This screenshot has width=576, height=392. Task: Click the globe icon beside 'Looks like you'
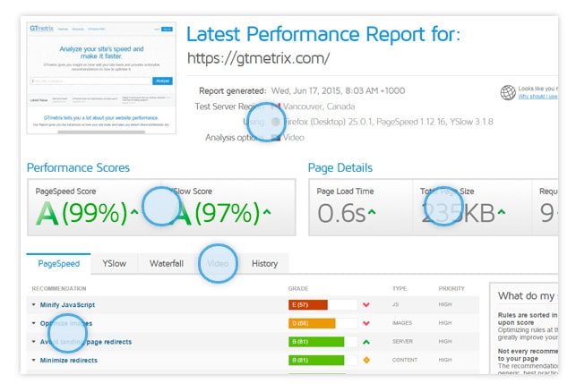(x=508, y=92)
